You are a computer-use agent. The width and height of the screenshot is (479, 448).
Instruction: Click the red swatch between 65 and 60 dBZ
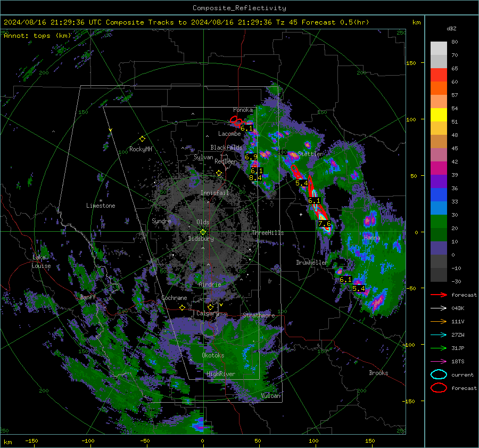point(439,75)
